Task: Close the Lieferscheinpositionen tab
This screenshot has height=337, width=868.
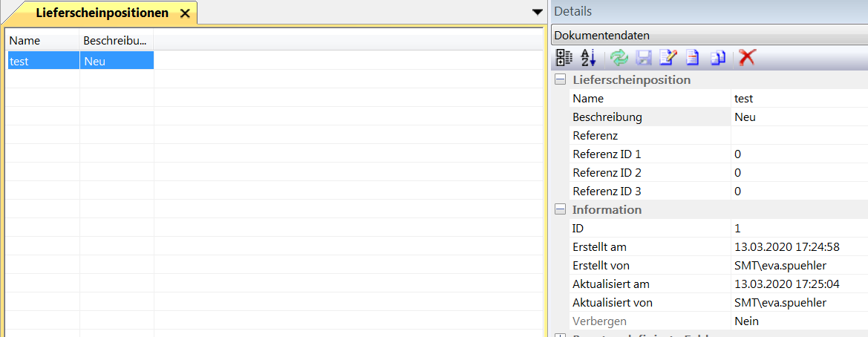Action: [x=185, y=13]
